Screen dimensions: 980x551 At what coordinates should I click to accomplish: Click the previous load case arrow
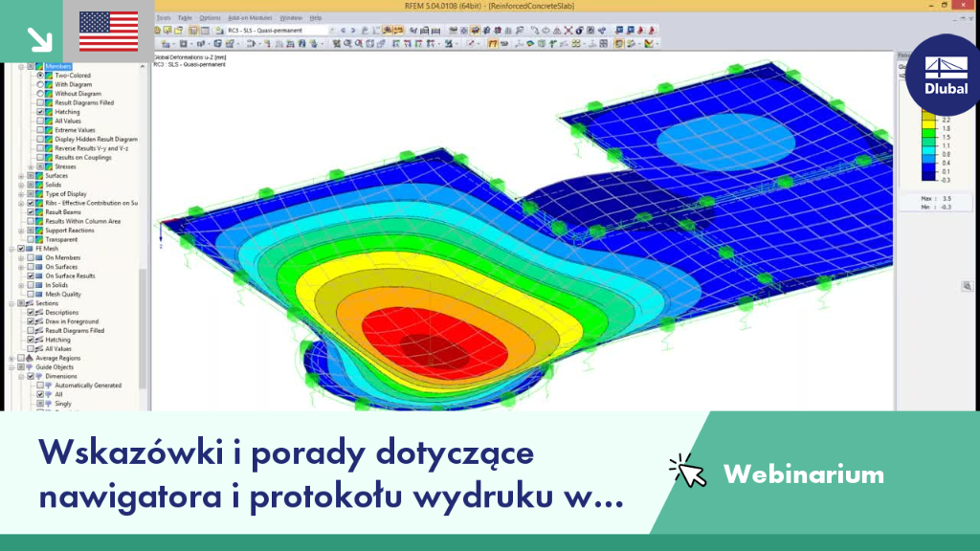click(343, 30)
